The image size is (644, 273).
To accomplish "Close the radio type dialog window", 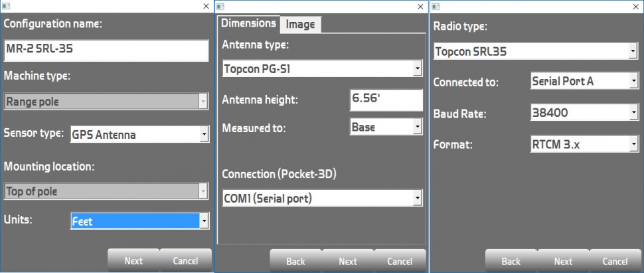I will point(635,6).
